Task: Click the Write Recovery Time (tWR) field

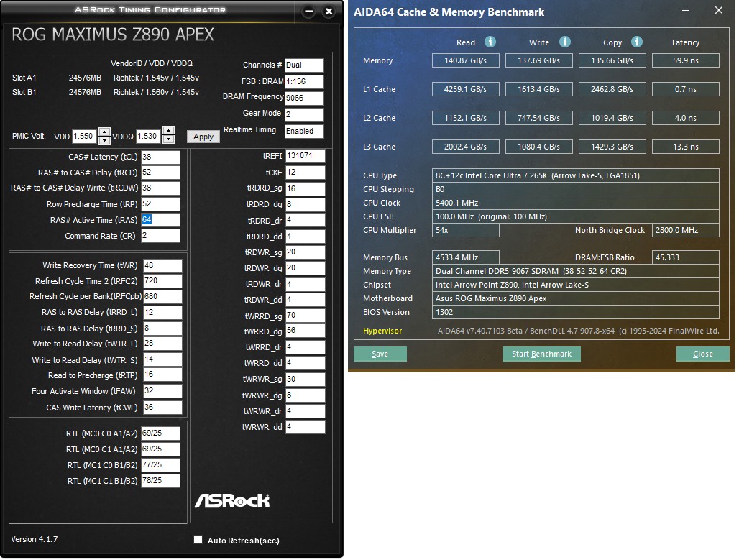Action: 162,266
